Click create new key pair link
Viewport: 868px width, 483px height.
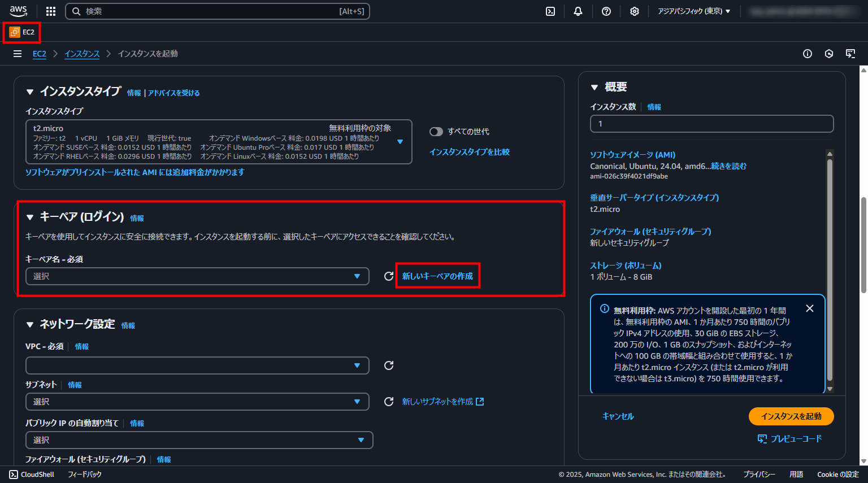coord(437,276)
